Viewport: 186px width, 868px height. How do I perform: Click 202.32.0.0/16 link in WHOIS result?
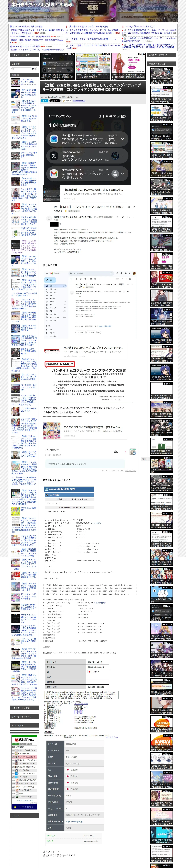click(x=111, y=737)
